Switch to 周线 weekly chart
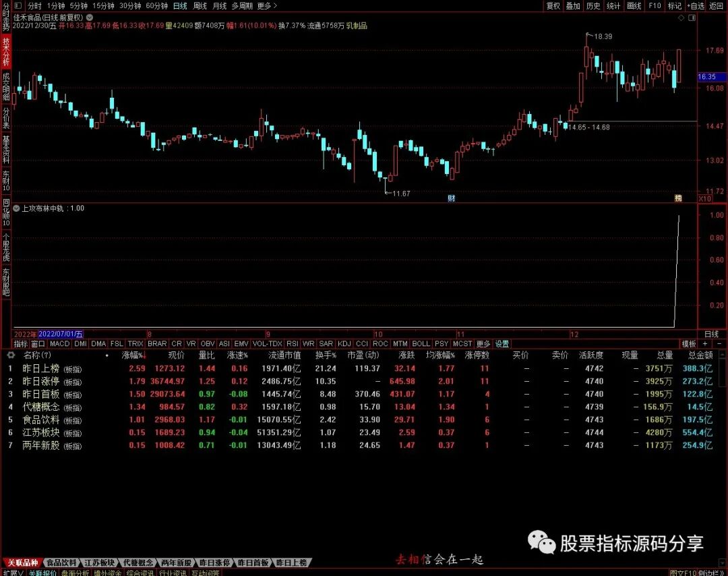This screenshot has height=576, width=728. tap(200, 5)
